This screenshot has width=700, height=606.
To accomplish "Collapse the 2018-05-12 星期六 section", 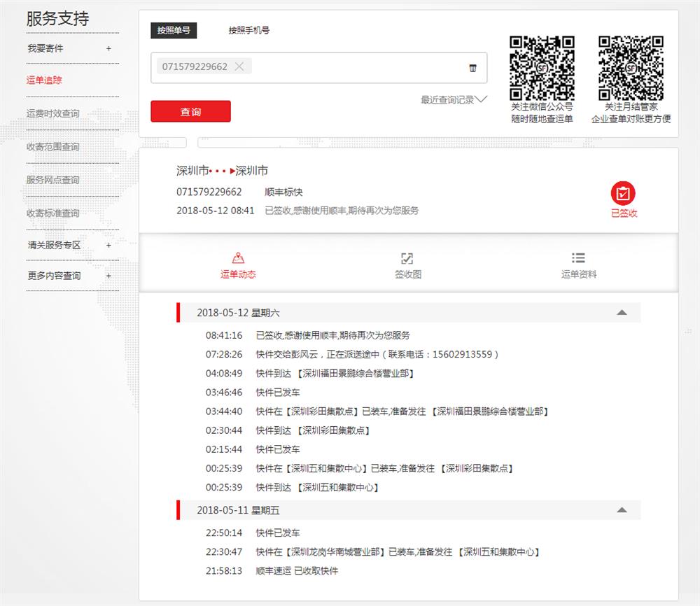I will point(622,313).
